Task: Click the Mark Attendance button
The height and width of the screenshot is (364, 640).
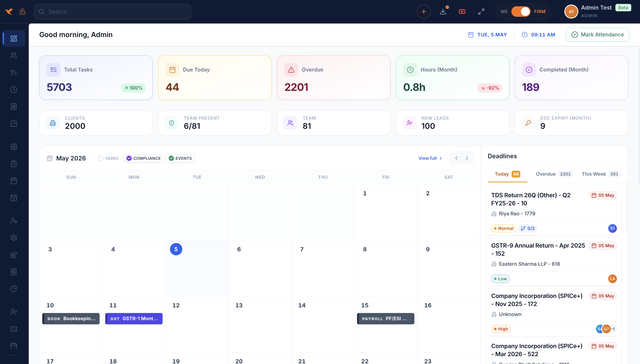Action: point(597,34)
